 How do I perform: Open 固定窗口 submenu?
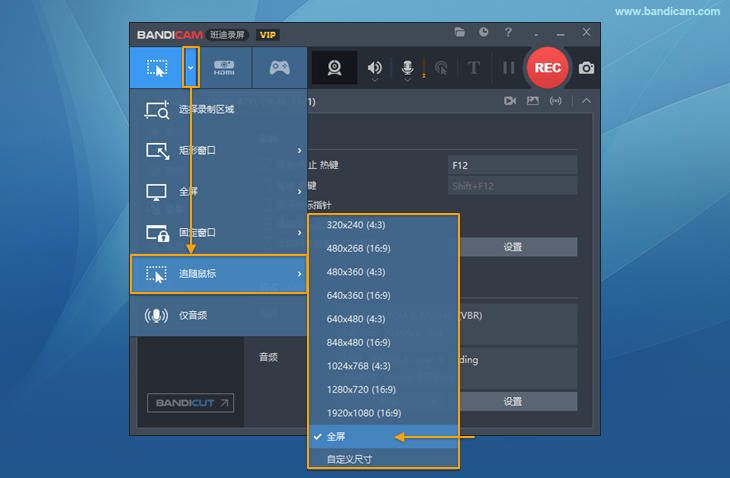coord(218,233)
